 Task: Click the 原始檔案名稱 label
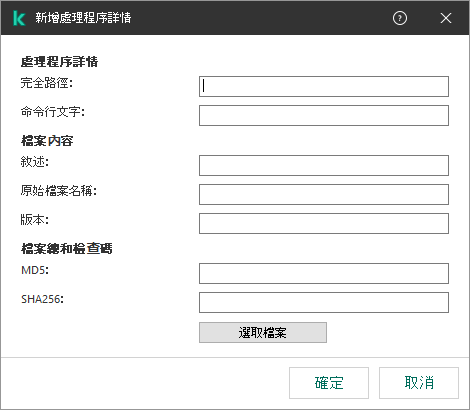[x=59, y=191]
